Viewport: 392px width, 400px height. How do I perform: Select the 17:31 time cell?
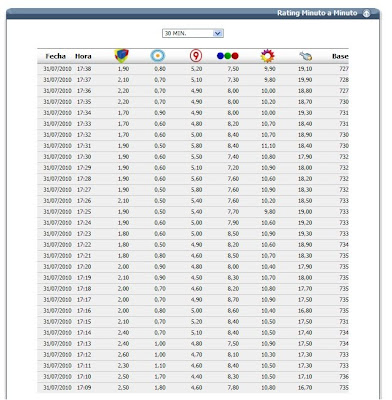pos(84,146)
